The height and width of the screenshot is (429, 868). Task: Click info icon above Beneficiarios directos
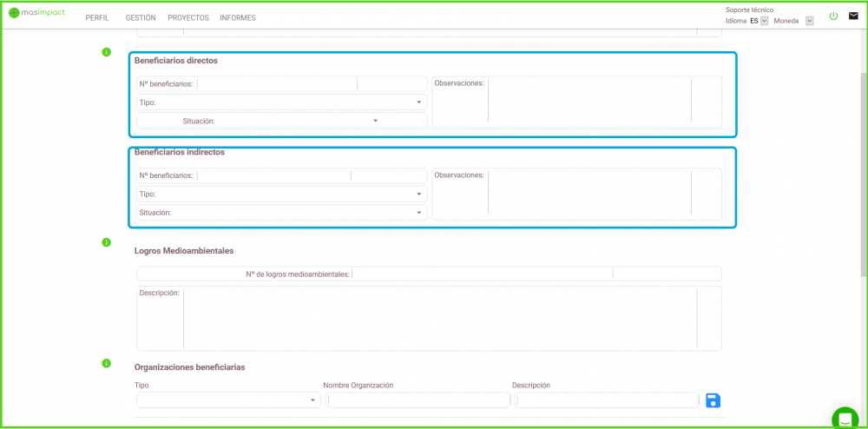pyautogui.click(x=106, y=52)
